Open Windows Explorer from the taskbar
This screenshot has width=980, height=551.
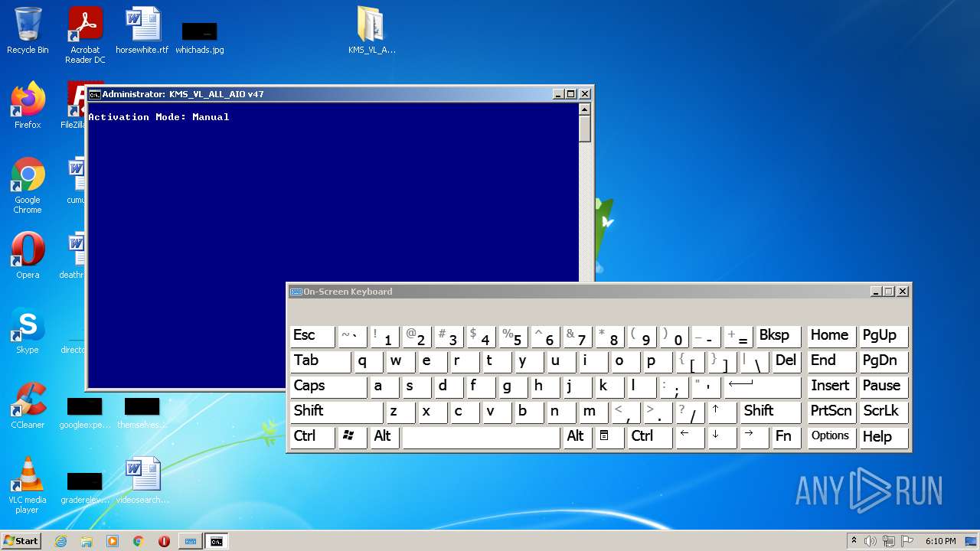click(x=87, y=541)
